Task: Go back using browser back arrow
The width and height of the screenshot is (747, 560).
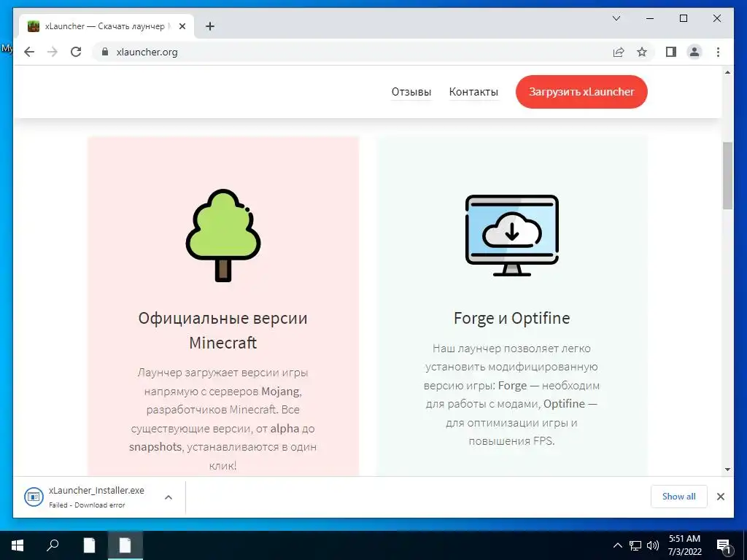Action: tap(29, 52)
